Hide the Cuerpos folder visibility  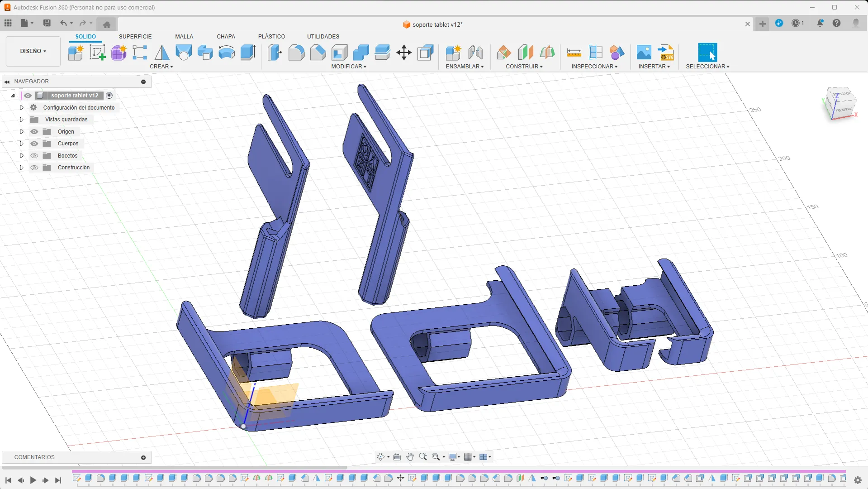[34, 144]
